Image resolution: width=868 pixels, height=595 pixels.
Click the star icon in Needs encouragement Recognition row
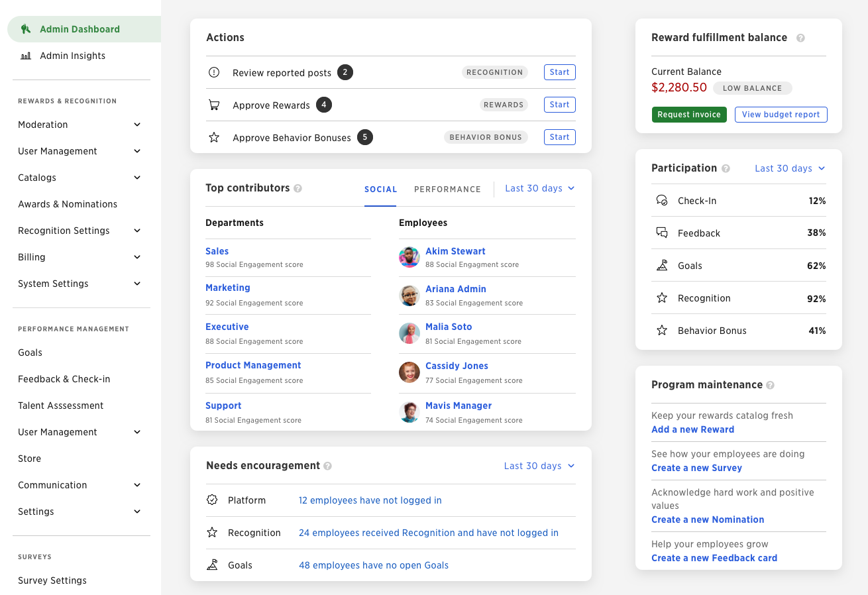click(x=212, y=532)
